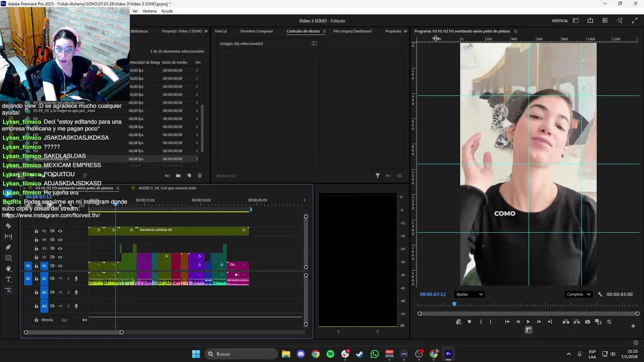
Task: Click the Inicio de medio column header
Action: (175, 62)
